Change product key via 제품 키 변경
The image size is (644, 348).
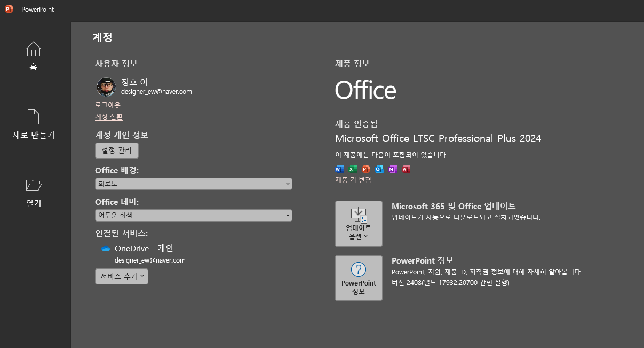click(x=353, y=180)
